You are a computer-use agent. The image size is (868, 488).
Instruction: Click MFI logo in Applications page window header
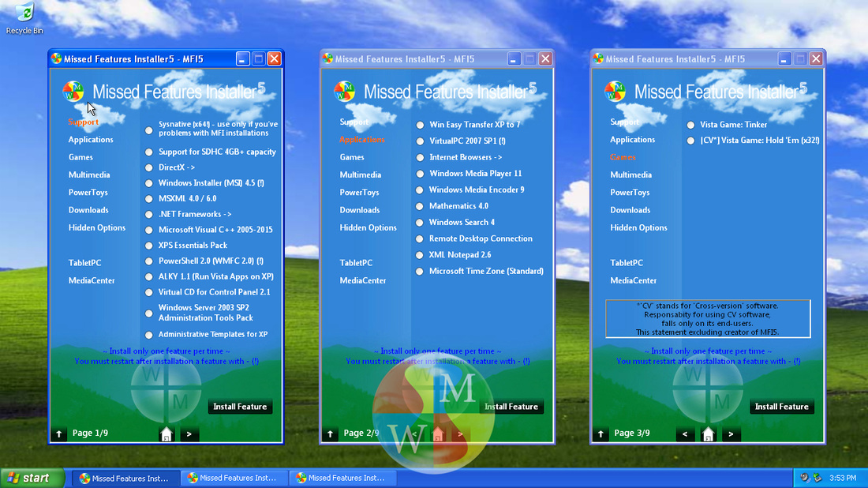344,92
